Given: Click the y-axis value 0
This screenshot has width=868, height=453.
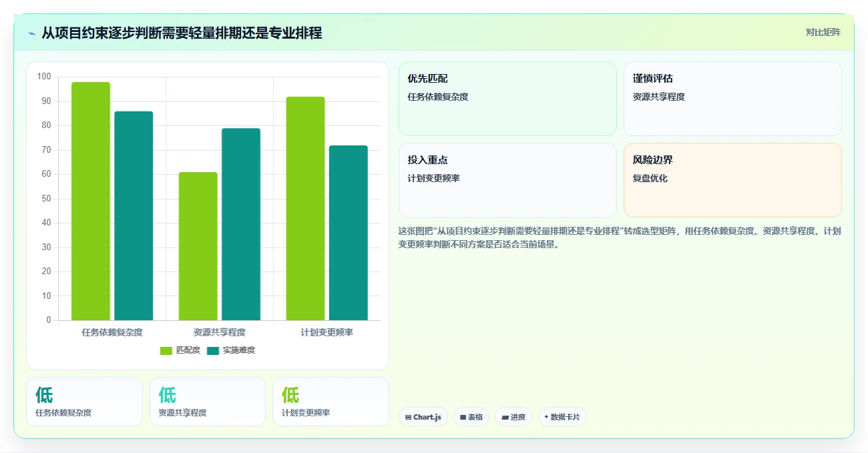Looking at the screenshot, I should click(48, 320).
